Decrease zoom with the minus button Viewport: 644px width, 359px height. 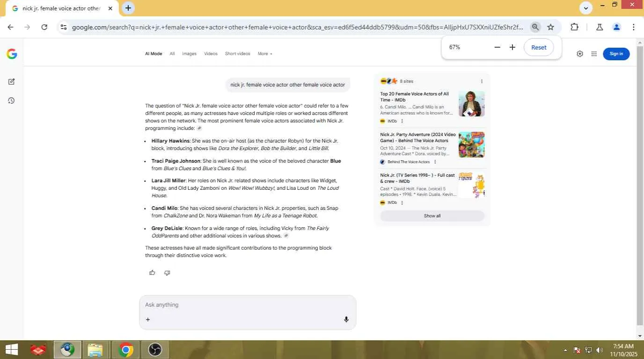497,47
